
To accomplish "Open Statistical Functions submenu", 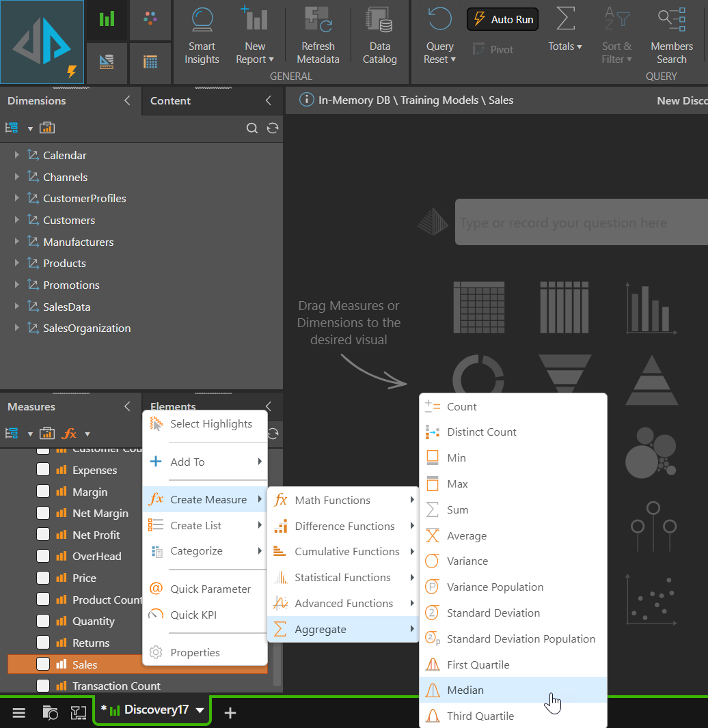I will [x=342, y=578].
